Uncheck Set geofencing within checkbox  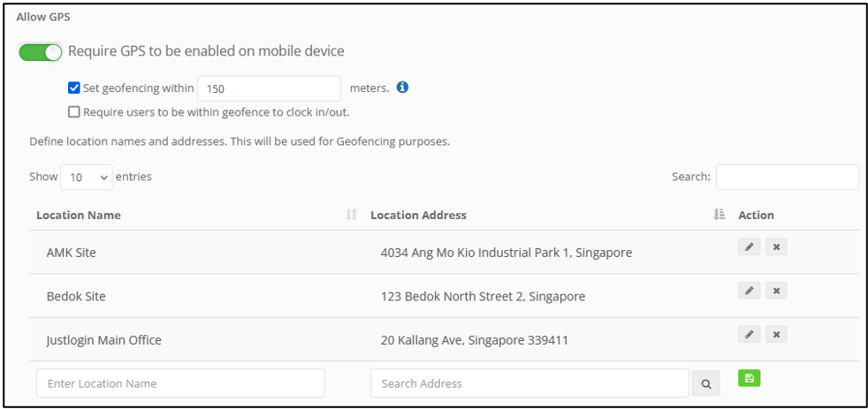[x=73, y=87]
